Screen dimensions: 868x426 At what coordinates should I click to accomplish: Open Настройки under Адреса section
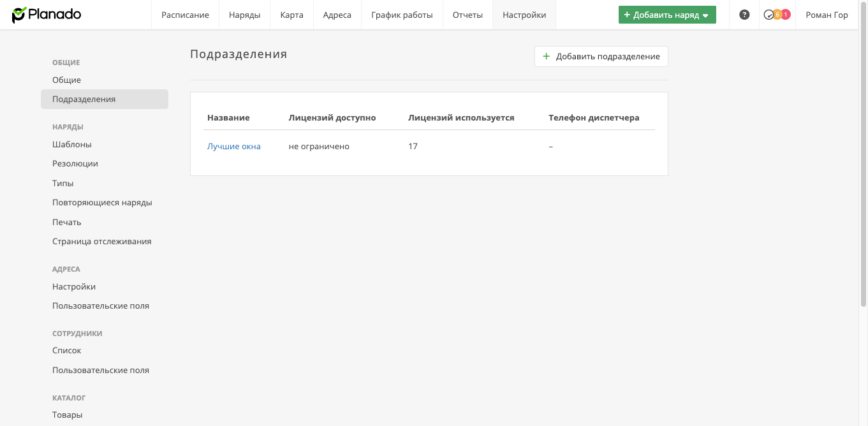[x=74, y=286]
